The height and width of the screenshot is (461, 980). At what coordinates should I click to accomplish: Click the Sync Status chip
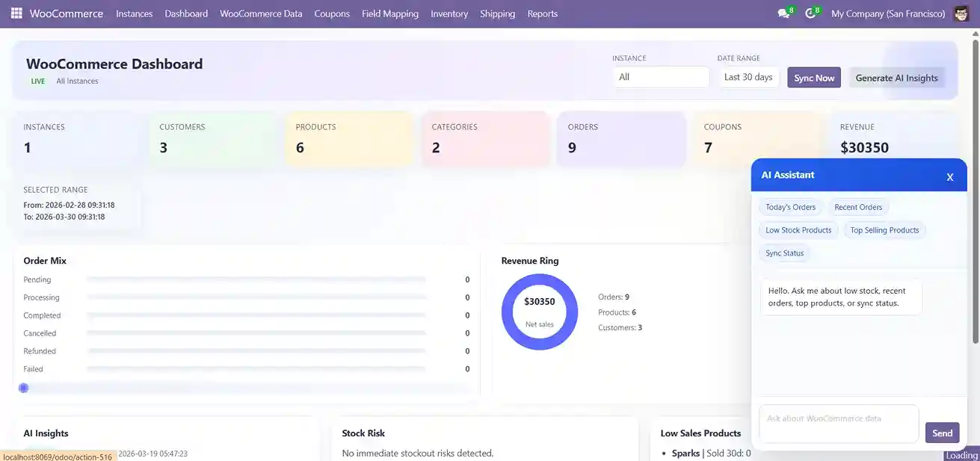tap(784, 253)
